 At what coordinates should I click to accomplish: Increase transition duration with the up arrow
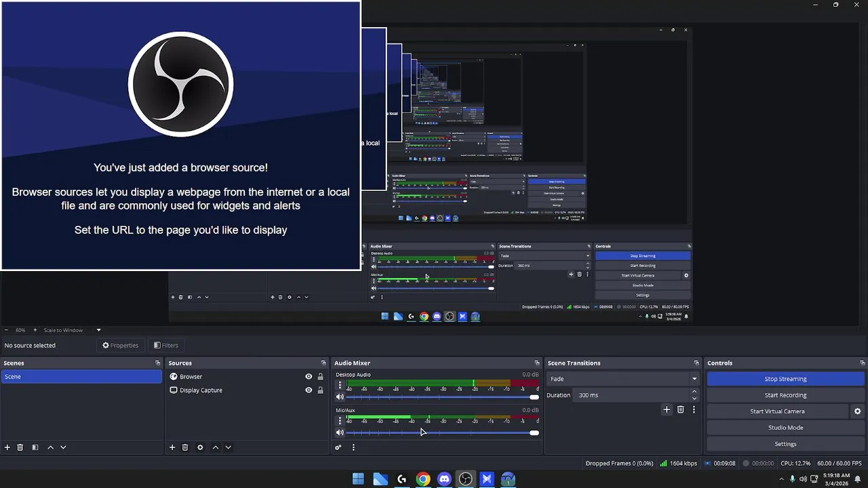click(x=694, y=392)
